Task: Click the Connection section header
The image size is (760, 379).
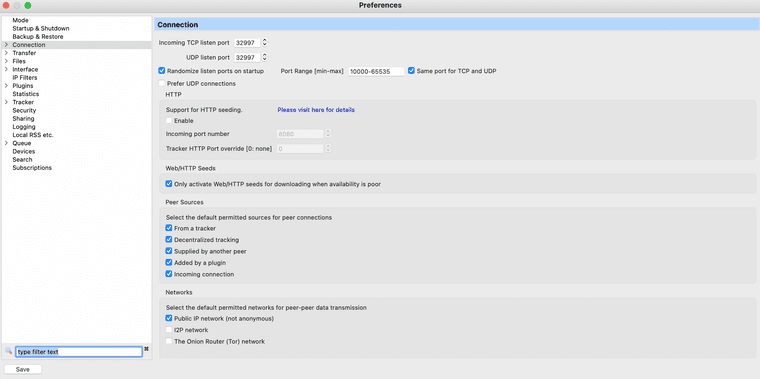Action: [457, 24]
